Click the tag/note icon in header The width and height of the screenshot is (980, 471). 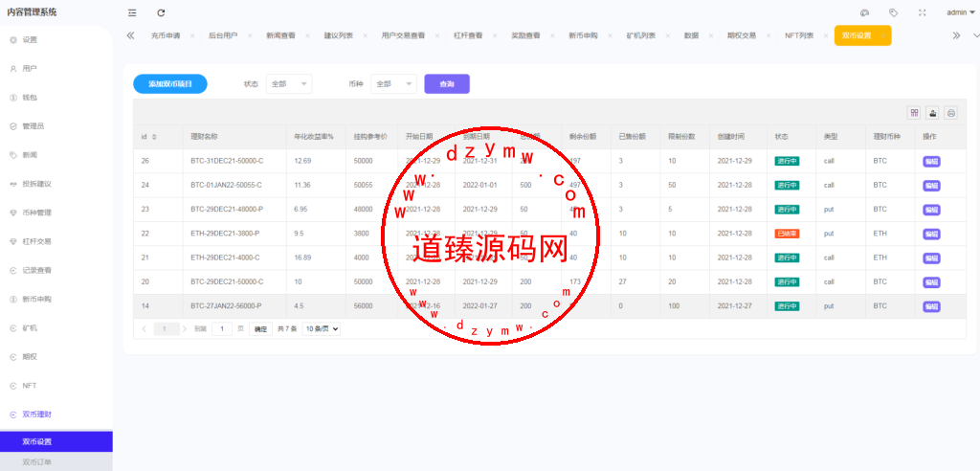pos(894,12)
